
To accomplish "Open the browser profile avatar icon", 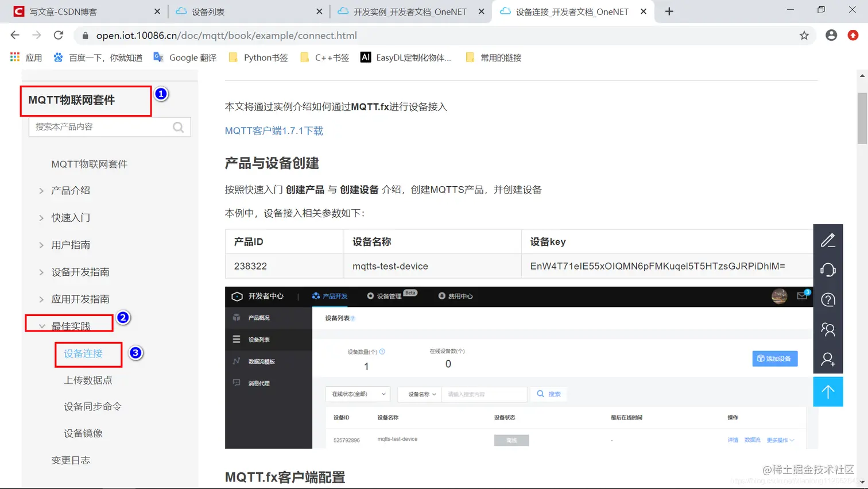I will coord(831,35).
